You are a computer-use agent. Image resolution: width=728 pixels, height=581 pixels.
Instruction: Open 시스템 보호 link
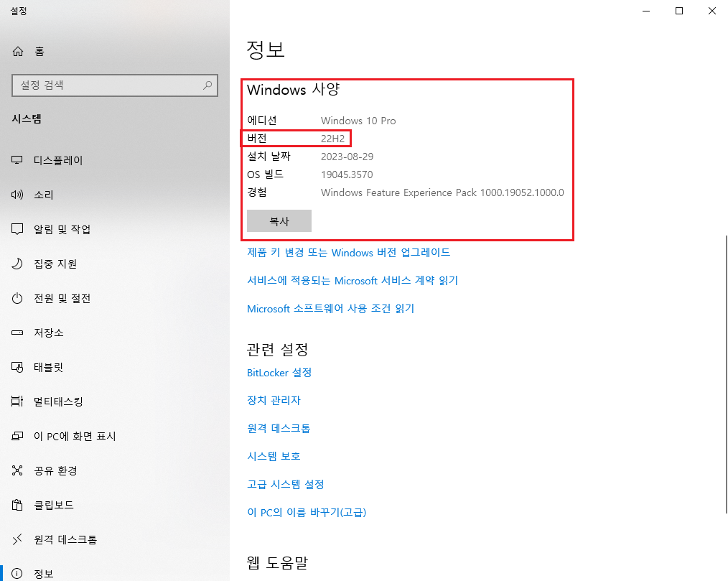(274, 456)
